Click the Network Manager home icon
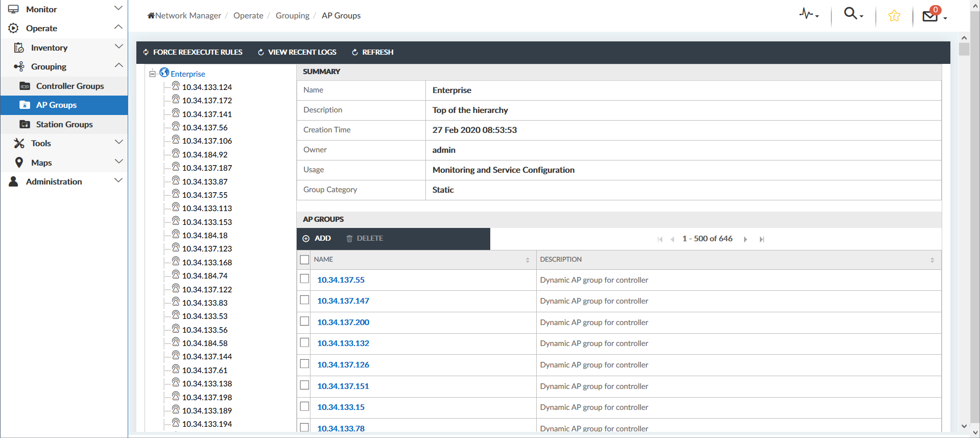The image size is (980, 438). (x=151, y=15)
